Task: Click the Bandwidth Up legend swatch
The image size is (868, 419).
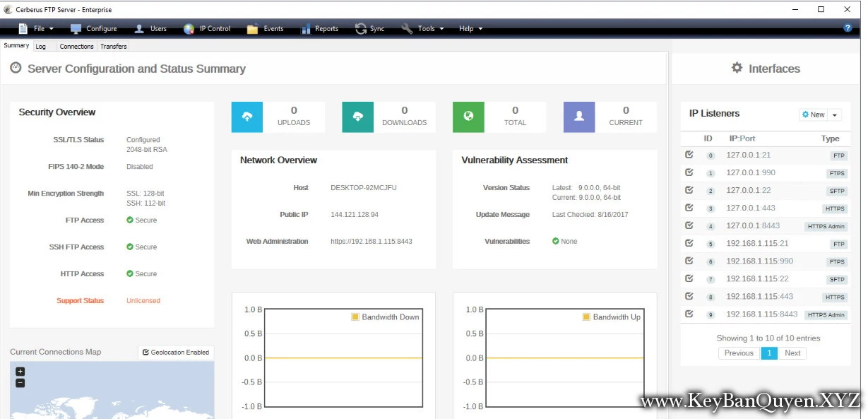Action: pyautogui.click(x=586, y=317)
